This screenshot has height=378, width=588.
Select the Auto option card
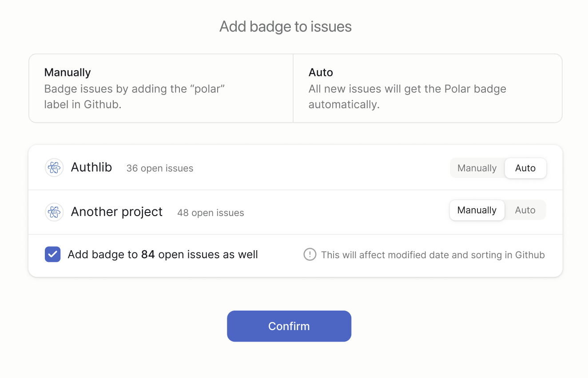427,88
